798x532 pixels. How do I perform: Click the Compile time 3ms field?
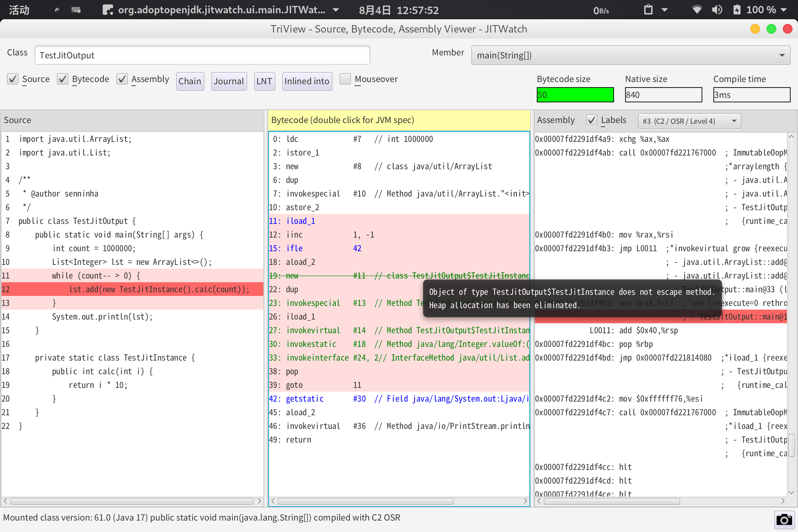point(751,95)
